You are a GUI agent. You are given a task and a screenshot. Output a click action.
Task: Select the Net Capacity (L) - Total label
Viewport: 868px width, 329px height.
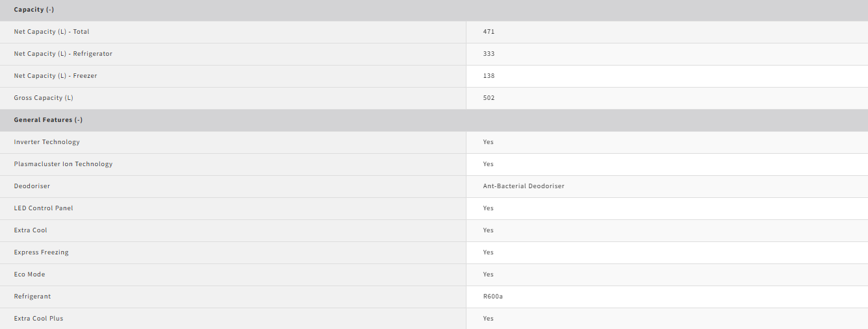tap(52, 32)
